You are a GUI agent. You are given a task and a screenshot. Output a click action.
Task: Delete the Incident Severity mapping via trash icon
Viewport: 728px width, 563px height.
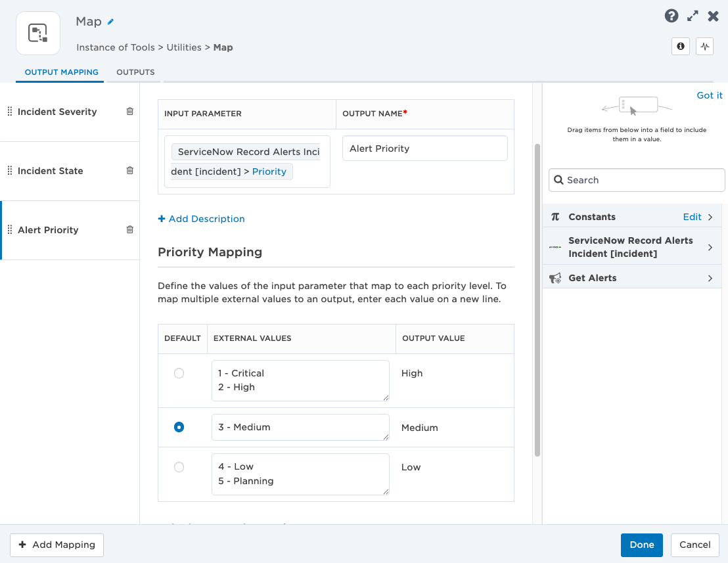pyautogui.click(x=130, y=112)
